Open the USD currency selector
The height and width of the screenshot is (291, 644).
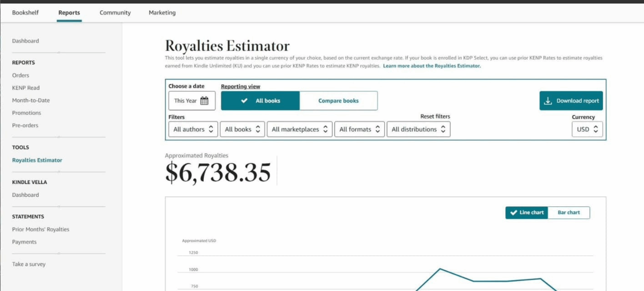pos(587,129)
